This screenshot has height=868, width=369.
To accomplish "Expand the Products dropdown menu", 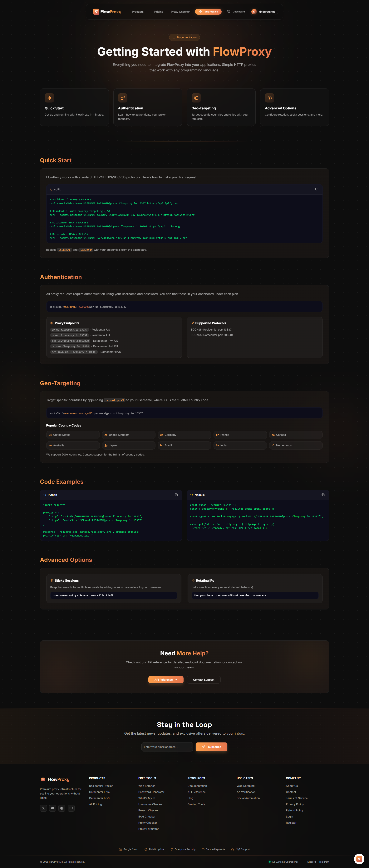I will point(139,12).
